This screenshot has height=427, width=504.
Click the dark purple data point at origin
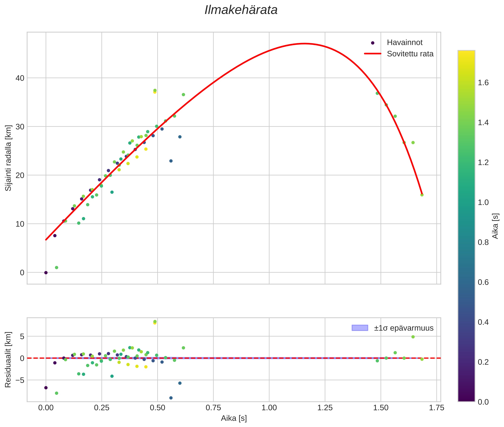tap(46, 273)
